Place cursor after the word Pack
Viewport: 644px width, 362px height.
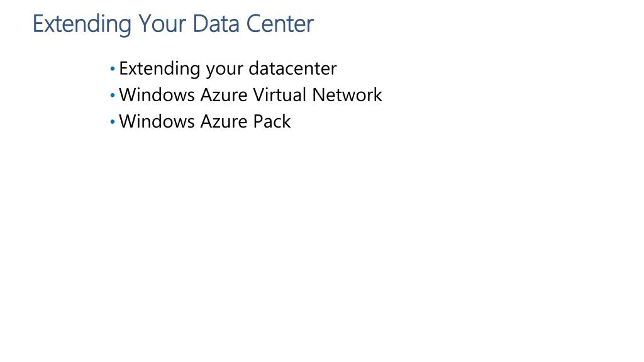(291, 121)
